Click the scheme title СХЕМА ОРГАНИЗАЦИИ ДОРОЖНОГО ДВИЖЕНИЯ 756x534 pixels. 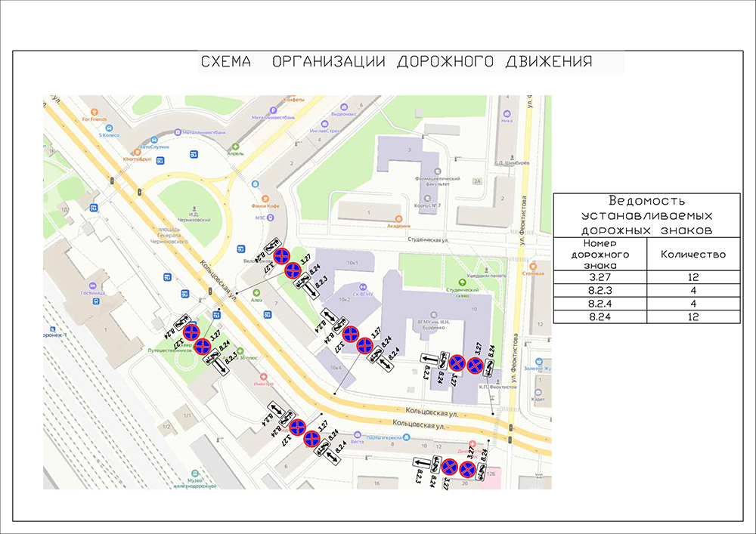(395, 62)
